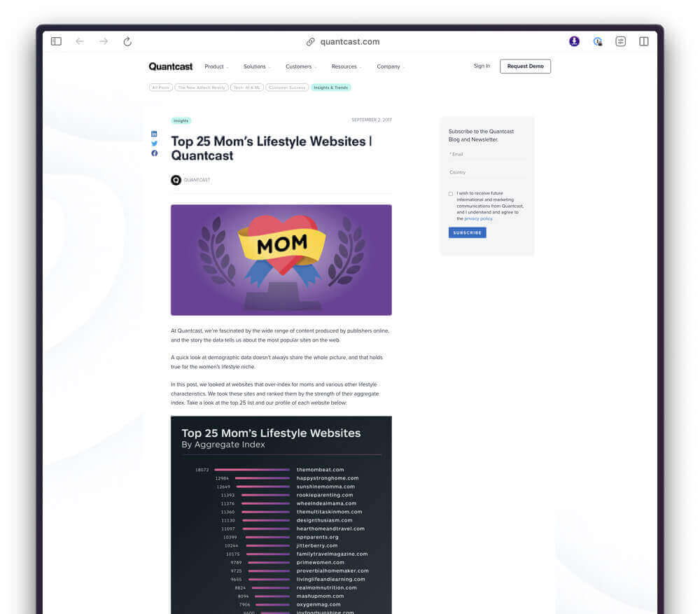Screen dimensions: 700x614
Task: Click the QUANTCAST author name
Action: (x=197, y=180)
